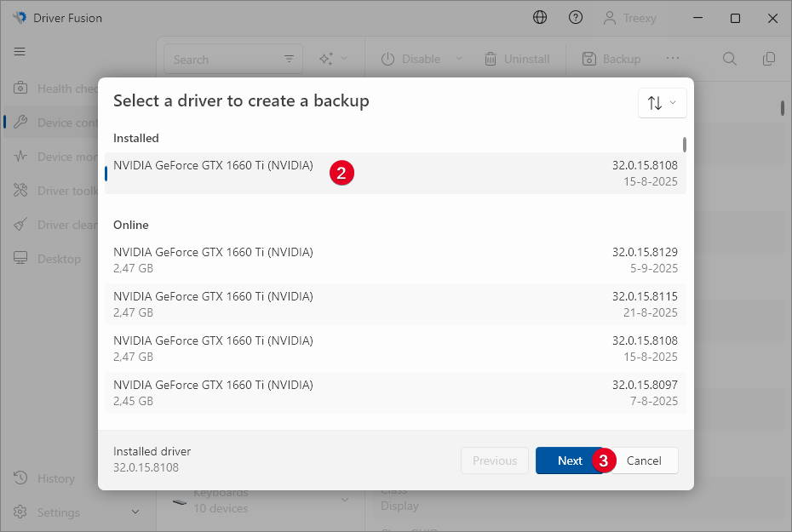The width and height of the screenshot is (792, 532).
Task: Open Device monitor pulse icon
Action: click(x=20, y=156)
